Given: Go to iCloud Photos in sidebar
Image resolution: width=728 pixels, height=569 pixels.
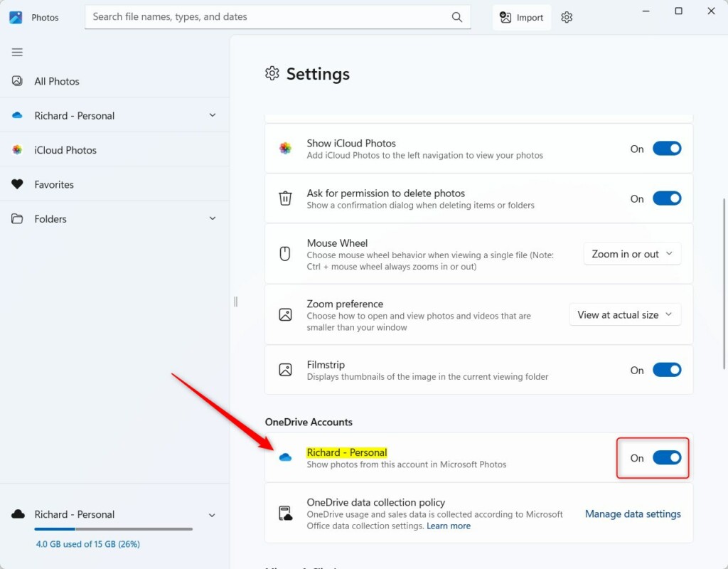Looking at the screenshot, I should click(x=114, y=149).
